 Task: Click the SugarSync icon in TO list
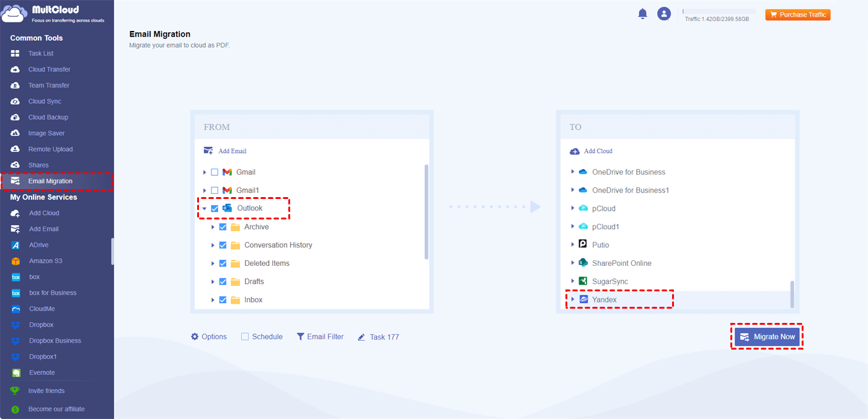point(583,281)
